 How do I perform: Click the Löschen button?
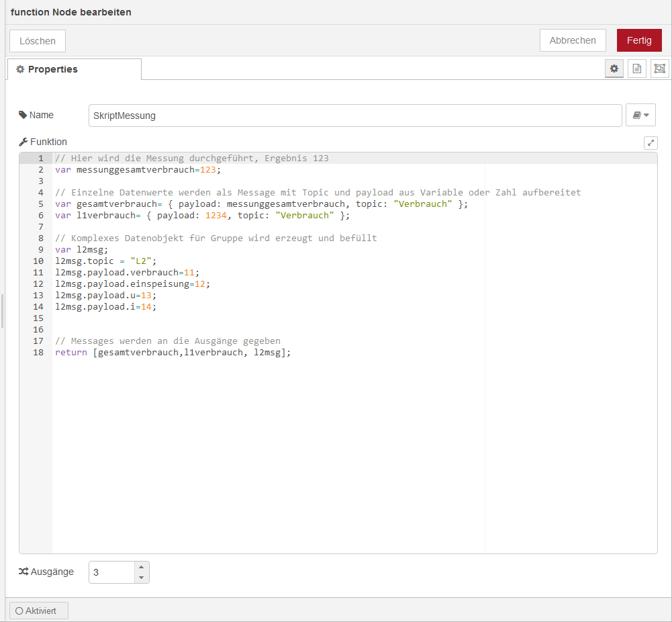click(38, 41)
